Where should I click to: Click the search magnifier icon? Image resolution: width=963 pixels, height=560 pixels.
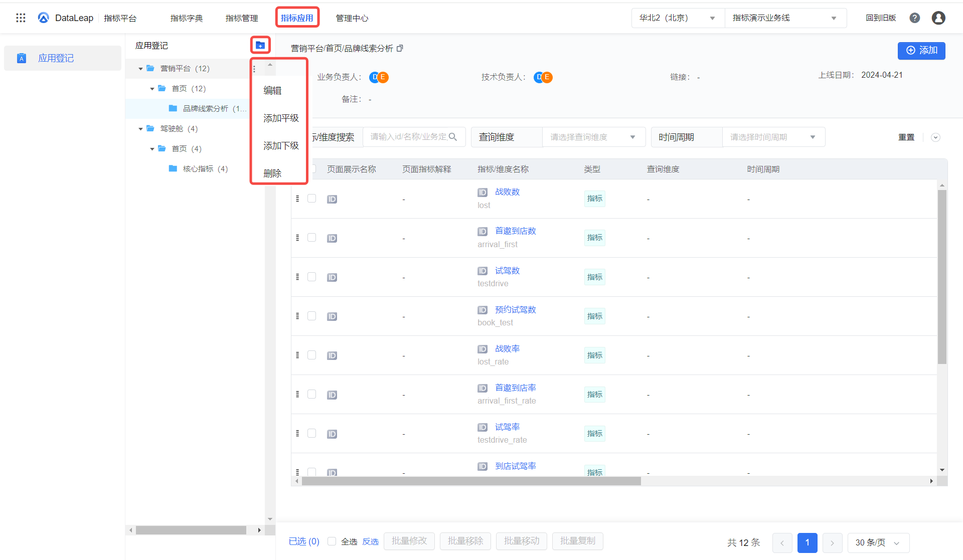[x=453, y=137]
